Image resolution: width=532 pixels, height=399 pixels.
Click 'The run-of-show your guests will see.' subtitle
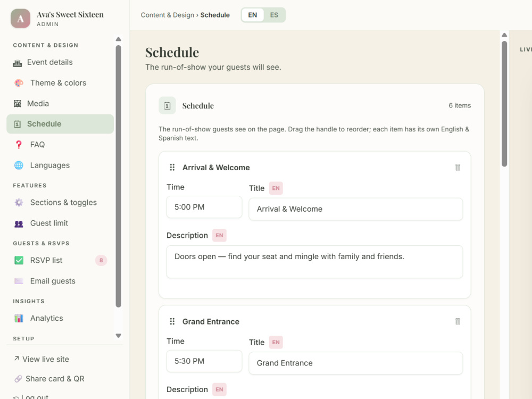pyautogui.click(x=213, y=67)
